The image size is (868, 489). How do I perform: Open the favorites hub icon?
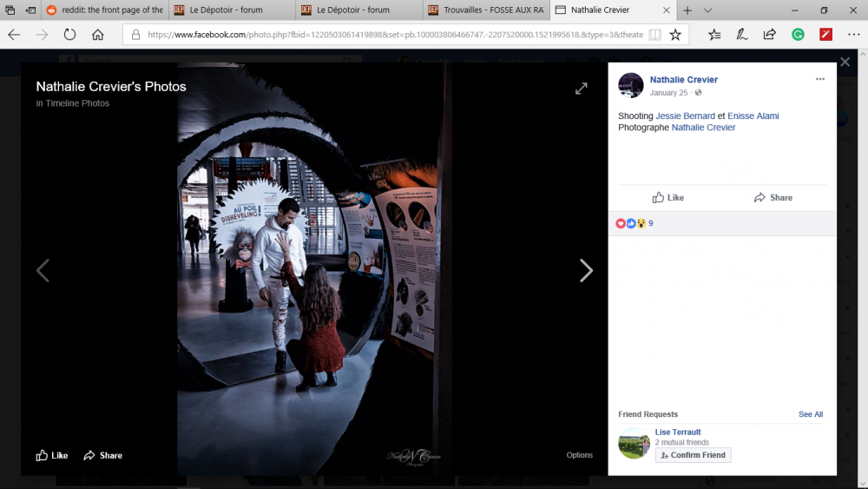714,35
